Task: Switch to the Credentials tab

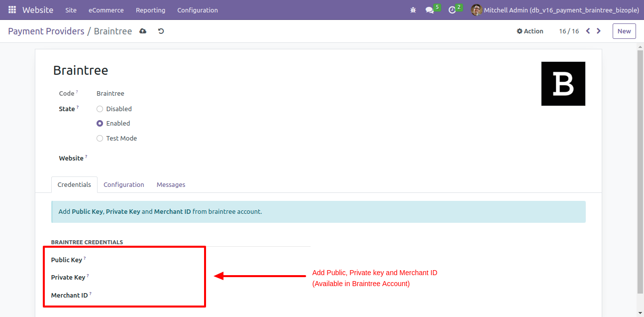Action: point(74,184)
